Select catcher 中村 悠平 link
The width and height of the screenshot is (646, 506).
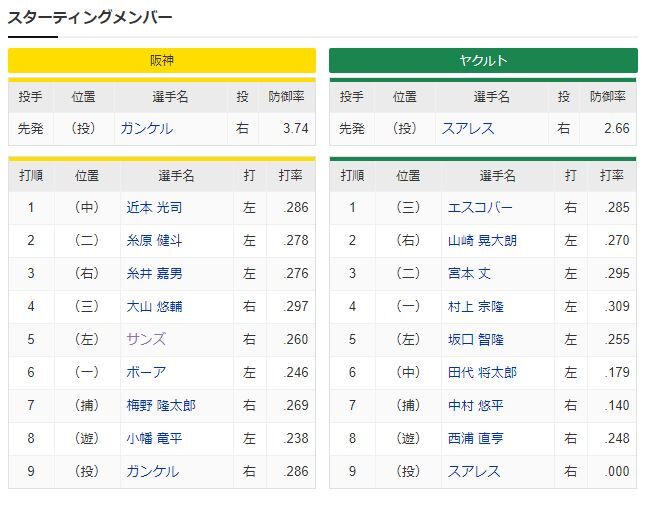point(475,405)
